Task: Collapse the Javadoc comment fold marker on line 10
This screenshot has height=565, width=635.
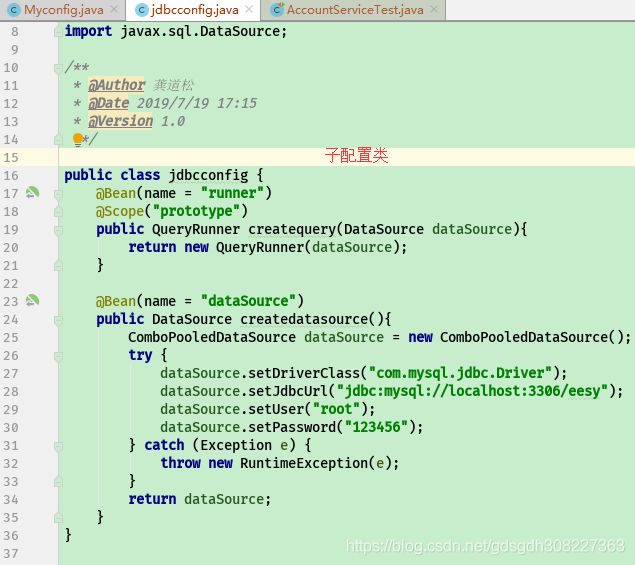Action: tap(58, 68)
